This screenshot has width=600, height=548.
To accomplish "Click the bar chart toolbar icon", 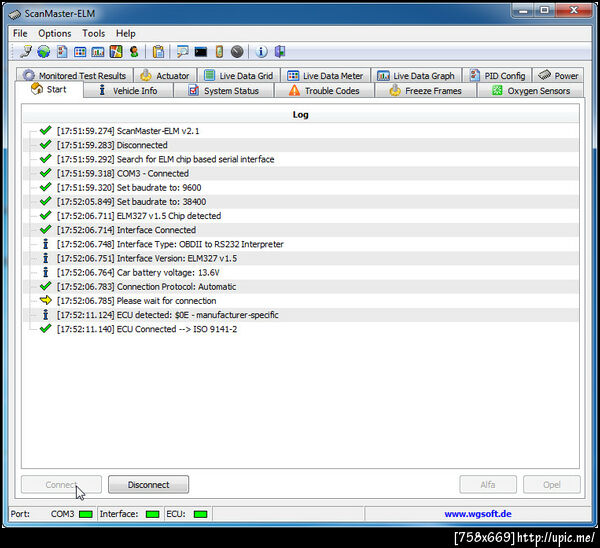I will (98, 51).
